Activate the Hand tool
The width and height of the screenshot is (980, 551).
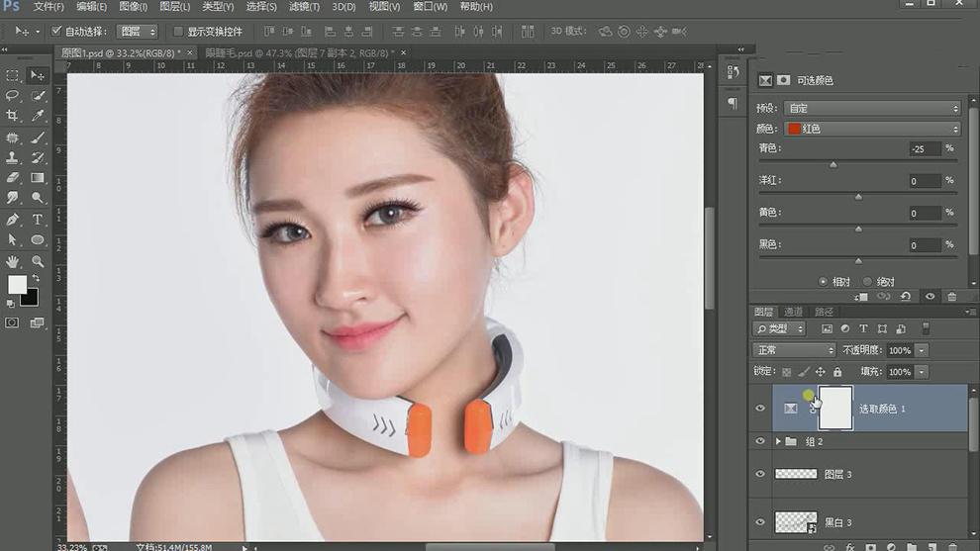point(13,261)
